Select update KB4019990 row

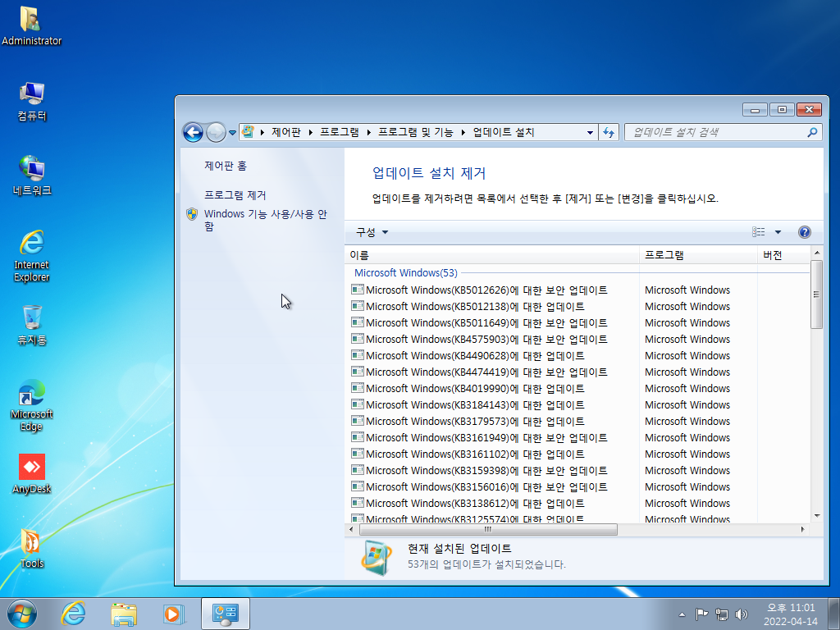coord(577,388)
